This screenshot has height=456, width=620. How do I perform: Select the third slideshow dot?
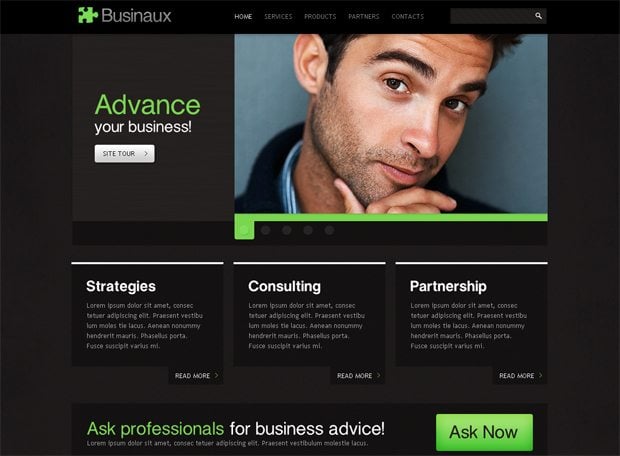coord(287,230)
